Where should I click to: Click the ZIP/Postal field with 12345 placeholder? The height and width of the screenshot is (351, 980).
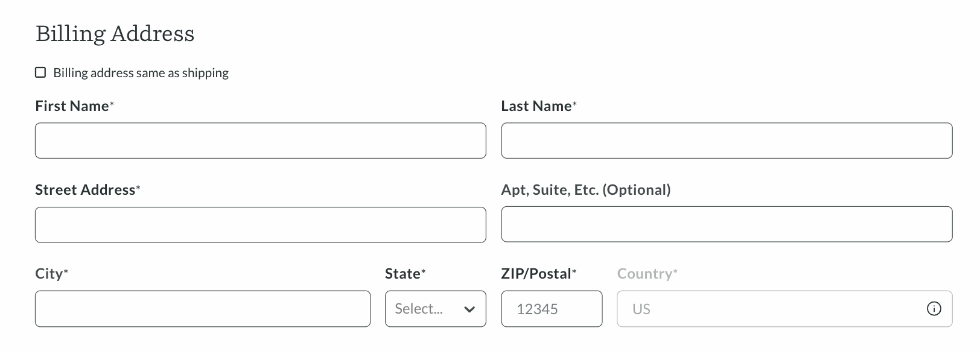(x=552, y=309)
